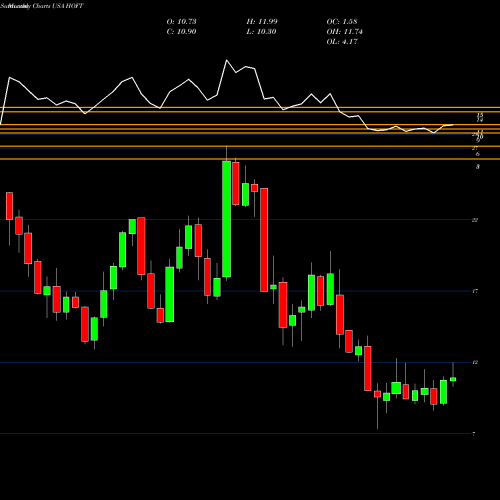
Task: Click the '7' price axis label
Action: 474,434
